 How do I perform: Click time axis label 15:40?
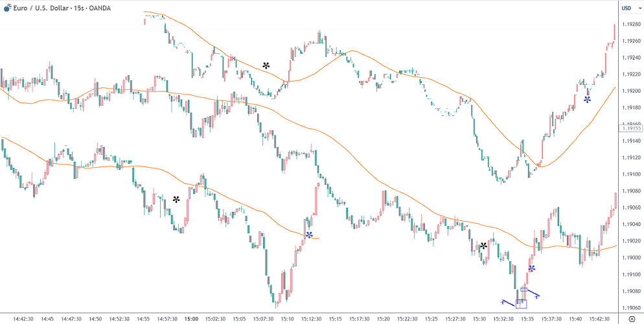pos(576,319)
